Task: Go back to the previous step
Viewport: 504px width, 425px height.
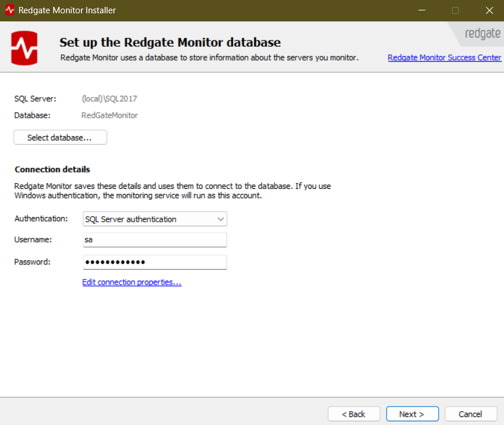Action: point(354,414)
